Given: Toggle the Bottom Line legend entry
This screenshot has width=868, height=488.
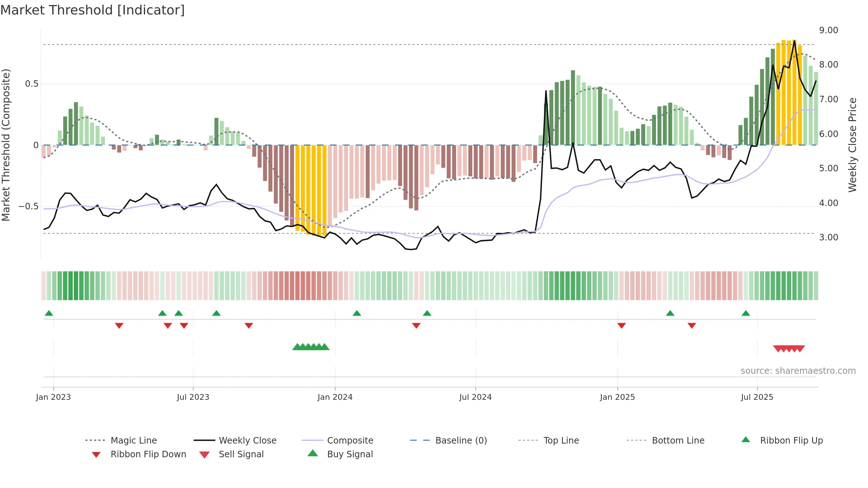Looking at the screenshot, I should [665, 440].
